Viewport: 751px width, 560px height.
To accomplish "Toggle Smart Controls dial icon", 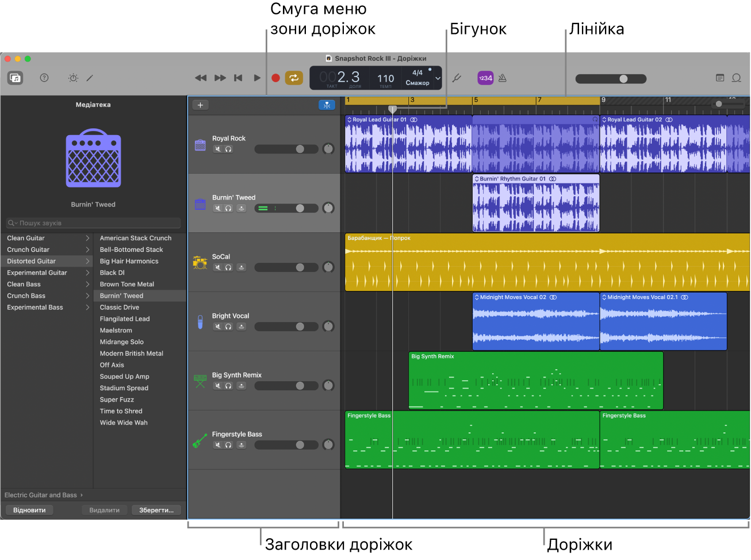I will coord(73,78).
